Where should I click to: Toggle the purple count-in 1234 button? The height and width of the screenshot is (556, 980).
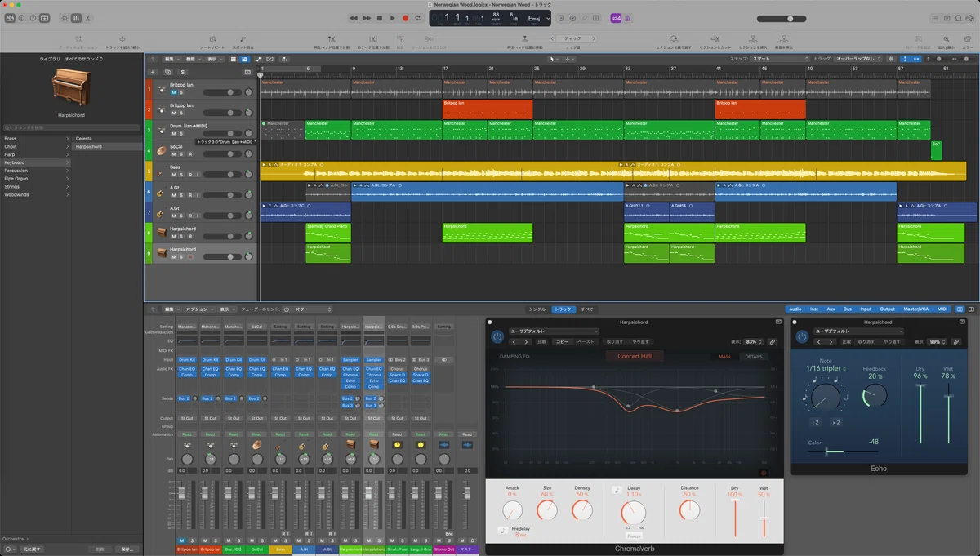[616, 18]
